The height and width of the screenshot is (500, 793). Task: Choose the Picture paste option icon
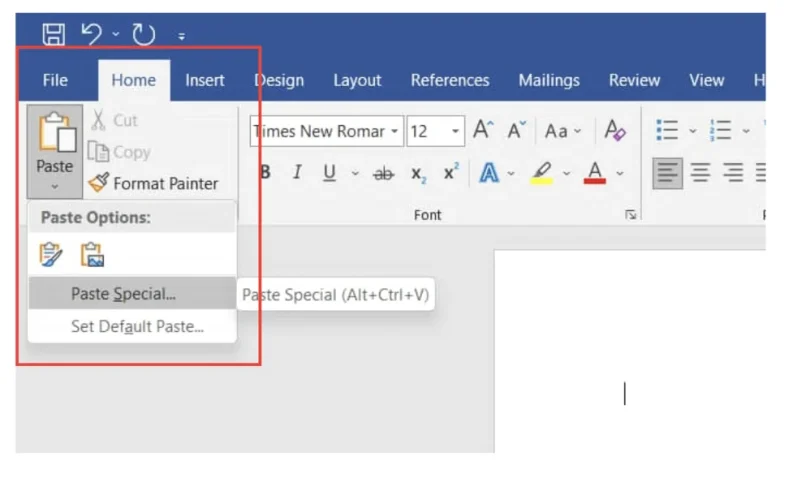coord(93,255)
